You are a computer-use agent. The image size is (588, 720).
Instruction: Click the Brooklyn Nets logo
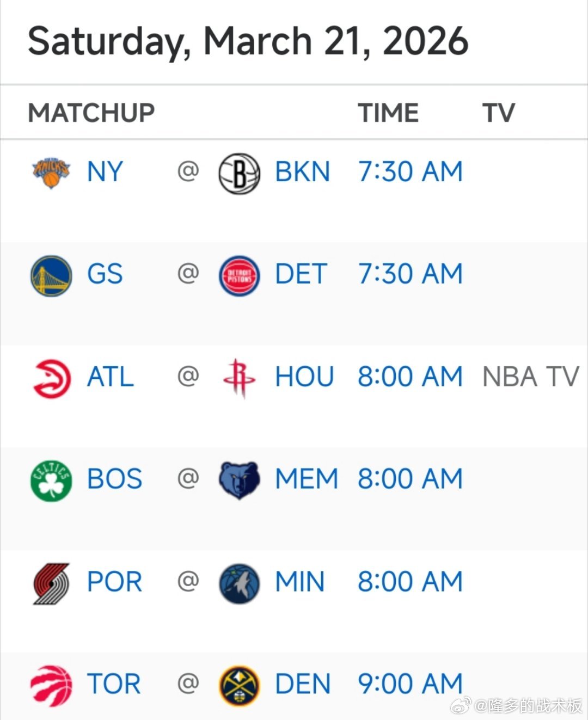(x=239, y=174)
